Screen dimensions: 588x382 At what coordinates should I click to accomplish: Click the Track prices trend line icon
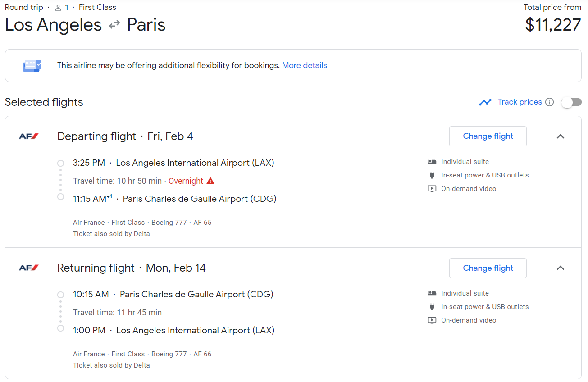click(485, 102)
